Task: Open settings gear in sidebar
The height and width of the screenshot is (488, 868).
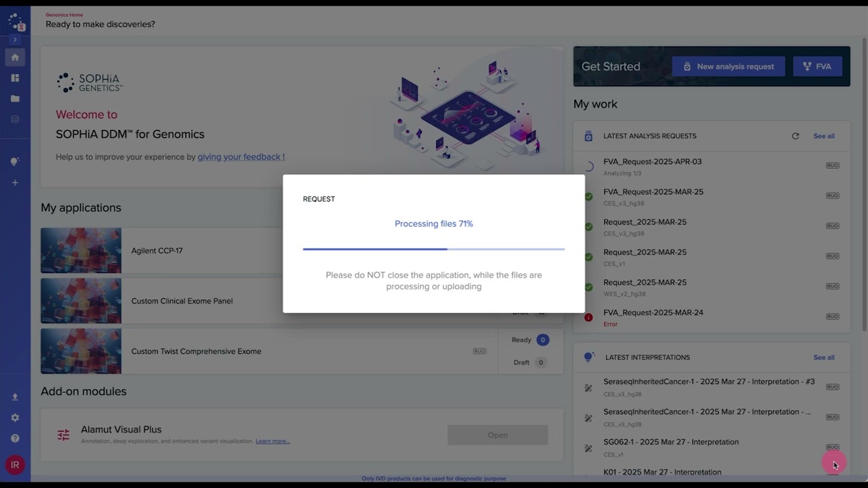Action: [15, 418]
